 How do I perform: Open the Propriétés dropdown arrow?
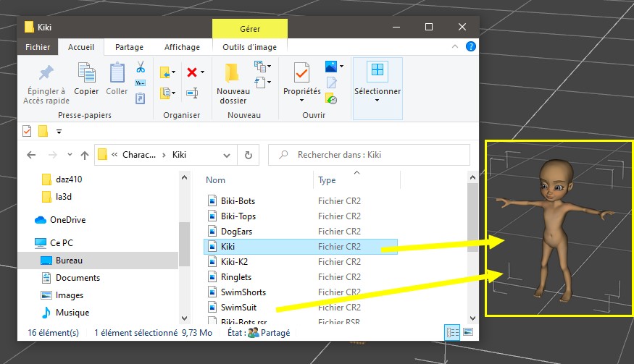(301, 100)
